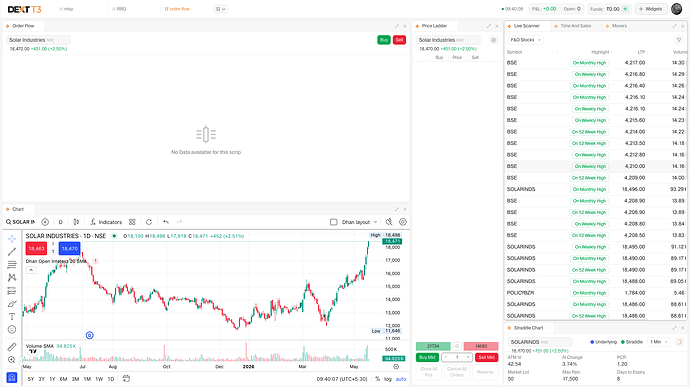Decrease quantity with minus stepper

[x=446, y=358]
